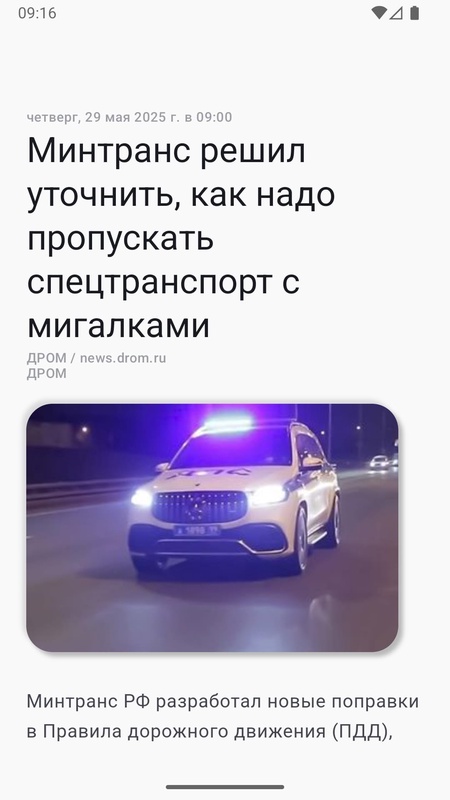Image resolution: width=450 pixels, height=800 pixels.
Task: Tap the bottom home gesture bar
Action: coord(225,787)
